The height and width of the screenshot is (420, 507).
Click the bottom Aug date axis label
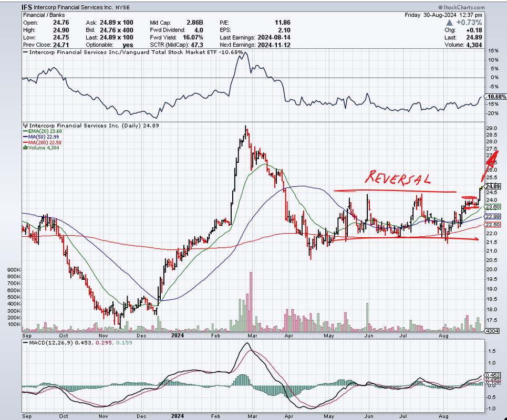[x=443, y=416]
